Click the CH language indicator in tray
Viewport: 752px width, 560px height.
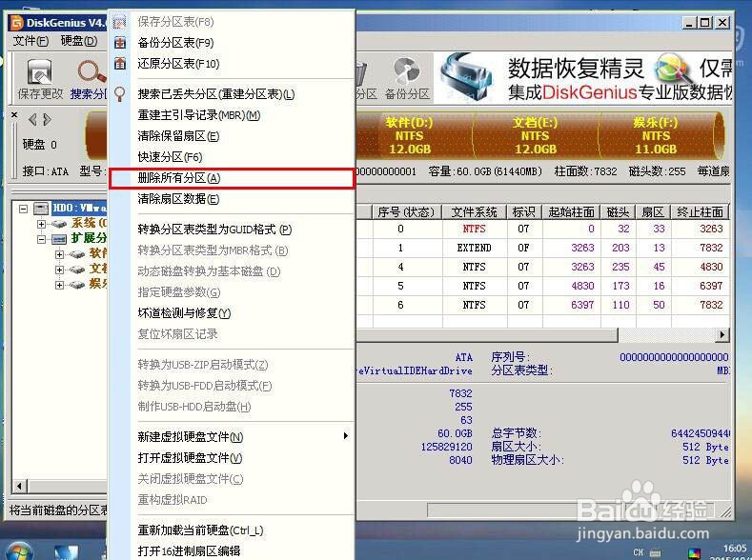pyautogui.click(x=638, y=551)
